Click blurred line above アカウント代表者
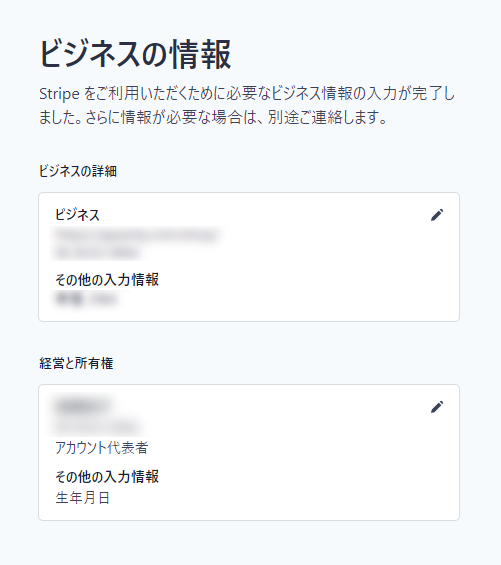This screenshot has width=501, height=565. 97,427
